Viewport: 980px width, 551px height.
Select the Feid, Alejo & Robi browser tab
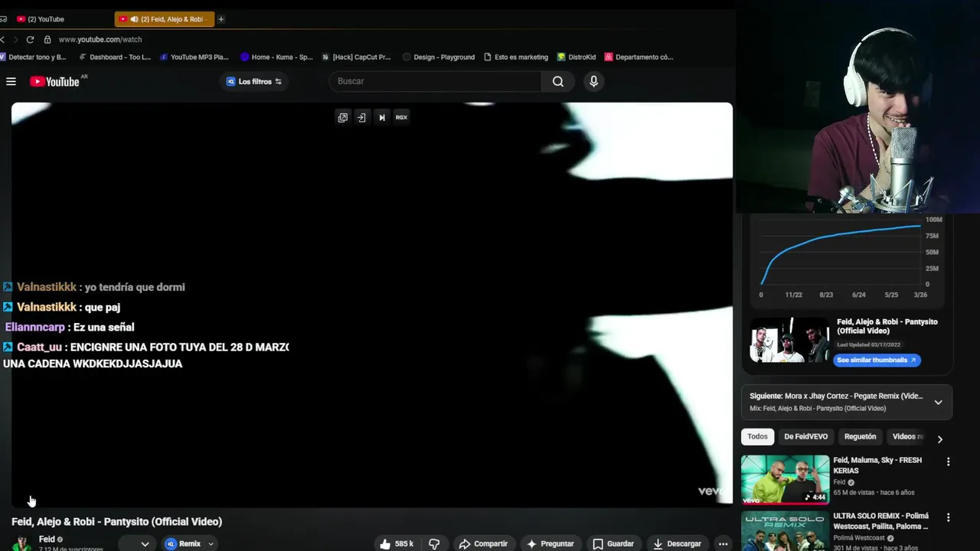[x=164, y=19]
